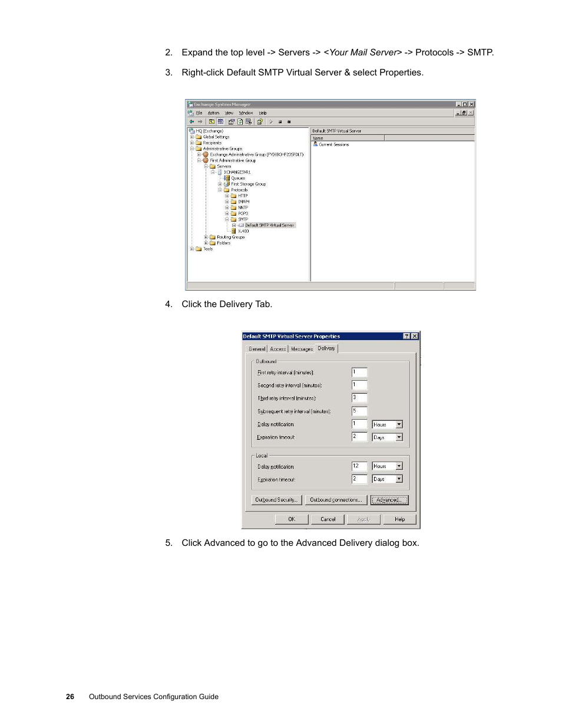The width and height of the screenshot is (562, 728).
Task: Open Outbound Expiration timeout Days dropdown
Action: click(x=399, y=437)
